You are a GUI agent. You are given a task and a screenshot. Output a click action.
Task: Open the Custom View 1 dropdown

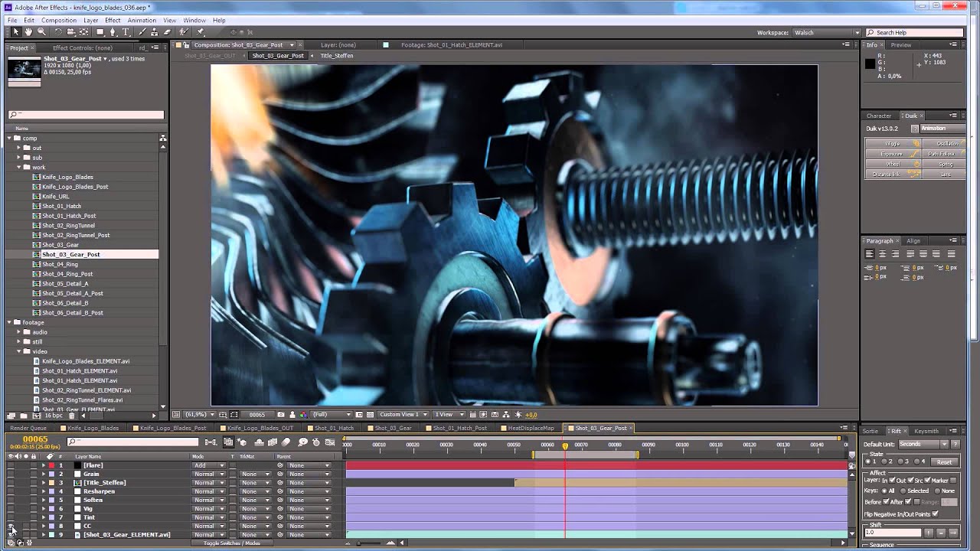pos(404,415)
